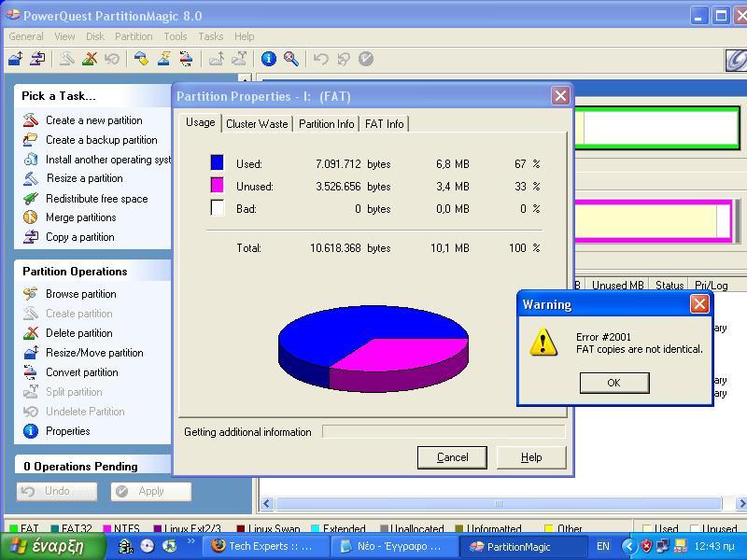Click the greyed Apply changes checkmark toolbar icon

coord(366,59)
